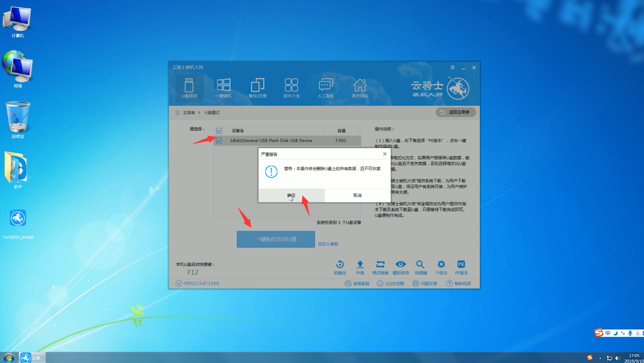644x363 pixels.
Task: Click the volume speaker tray icon
Action: pos(617,358)
